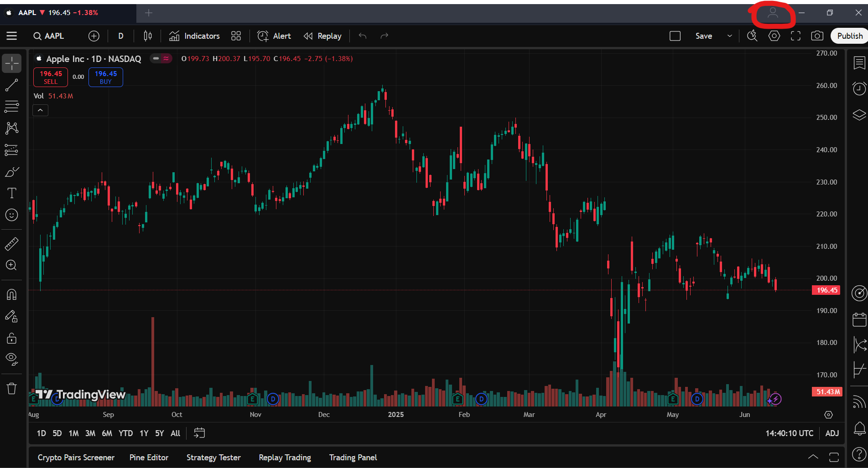Select the 1M time range
868x468 pixels.
[73, 433]
